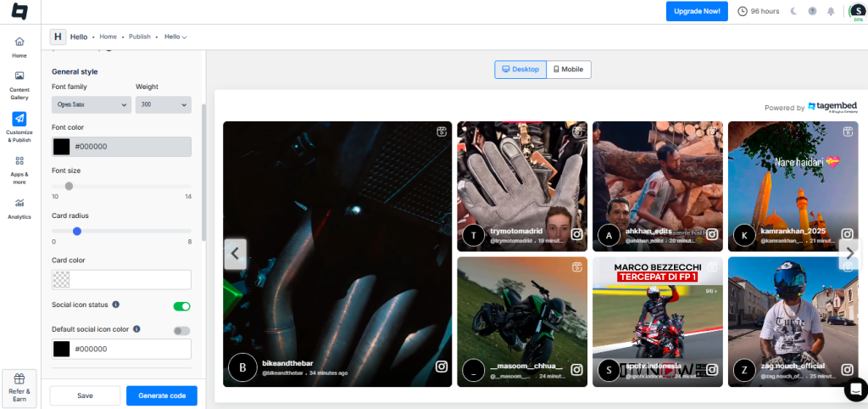Open the Weight dropdown
868x409 pixels.
164,104
